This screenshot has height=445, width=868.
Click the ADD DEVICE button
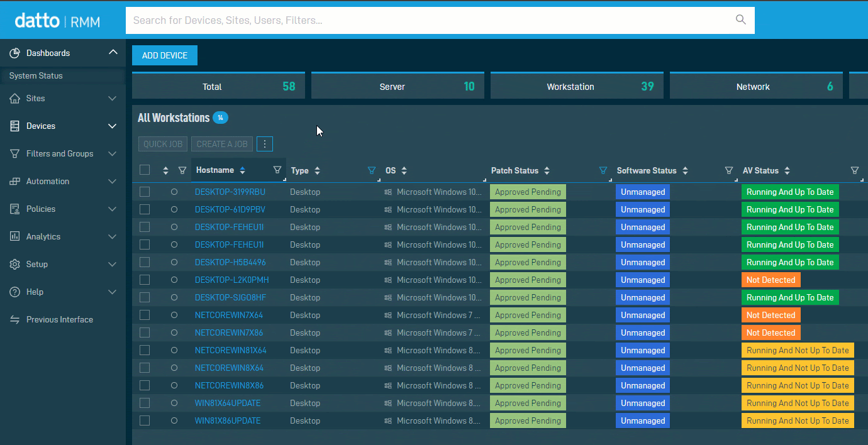165,55
